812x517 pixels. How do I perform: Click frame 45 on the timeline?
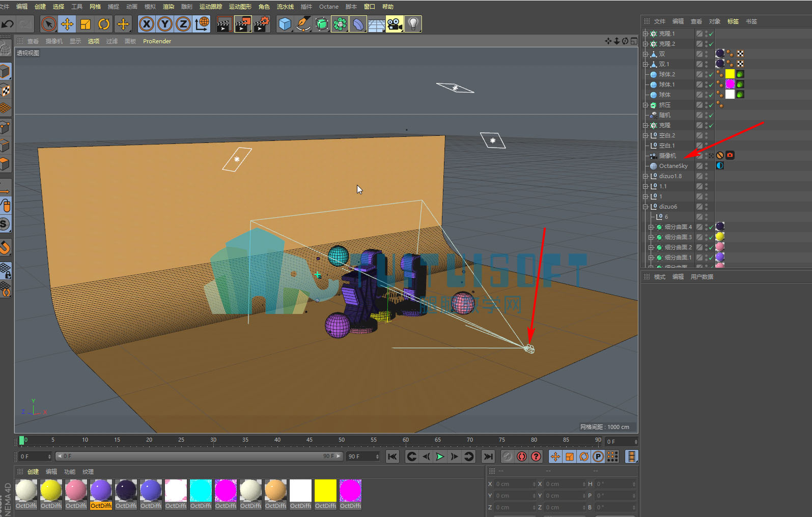(x=310, y=440)
